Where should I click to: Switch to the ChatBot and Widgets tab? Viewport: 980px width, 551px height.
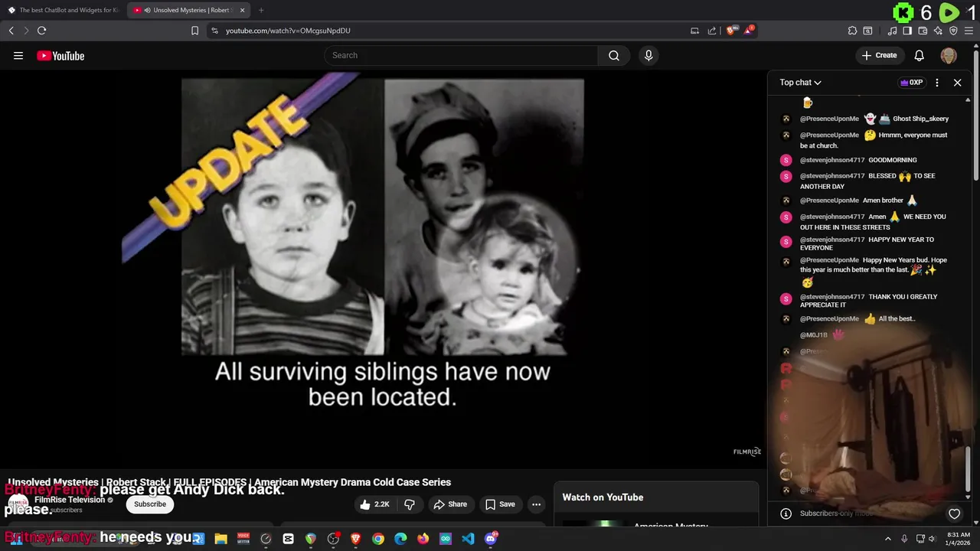coord(64,10)
